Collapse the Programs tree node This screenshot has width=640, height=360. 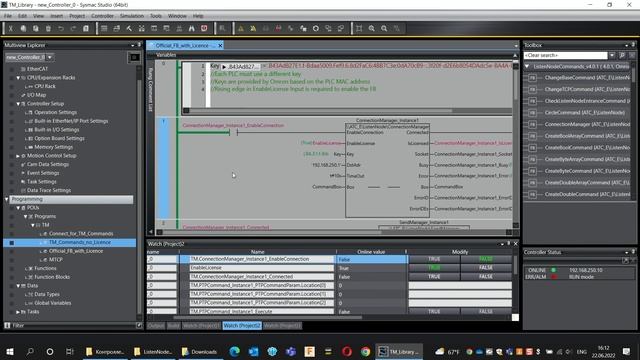coord(25,216)
